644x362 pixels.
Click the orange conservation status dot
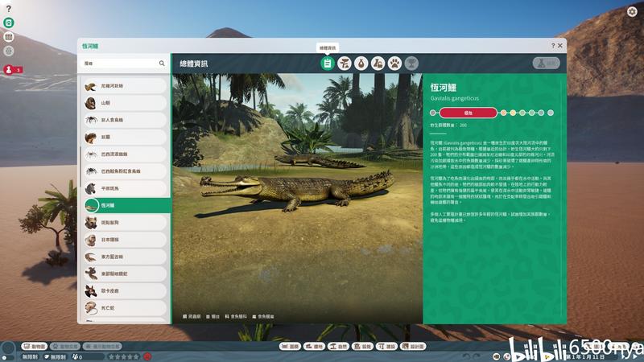[x=504, y=113]
